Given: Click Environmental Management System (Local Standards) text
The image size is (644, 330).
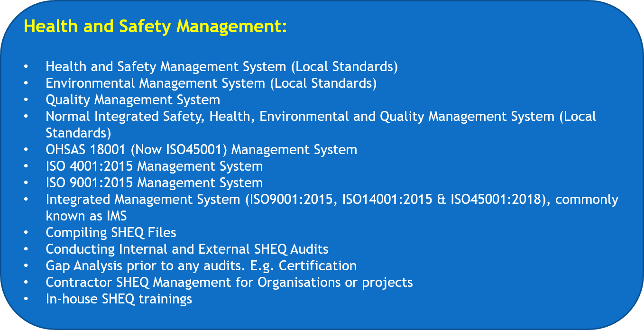Looking at the screenshot, I should (211, 83).
